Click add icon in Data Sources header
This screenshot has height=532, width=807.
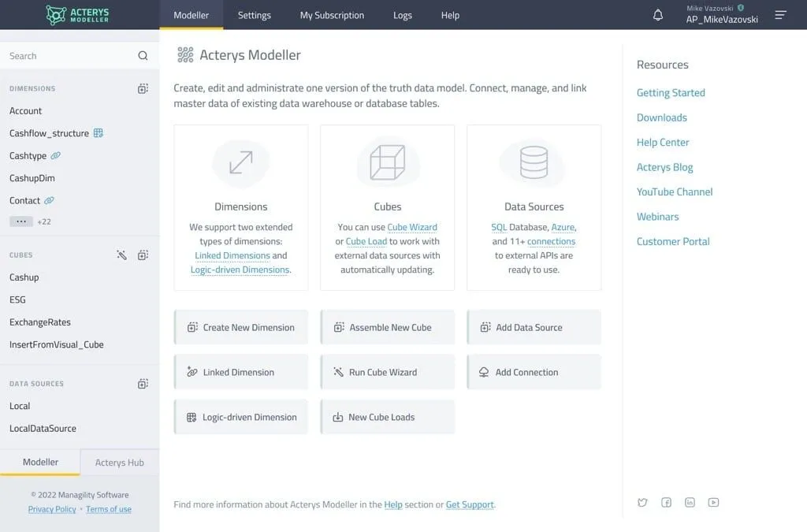point(143,384)
